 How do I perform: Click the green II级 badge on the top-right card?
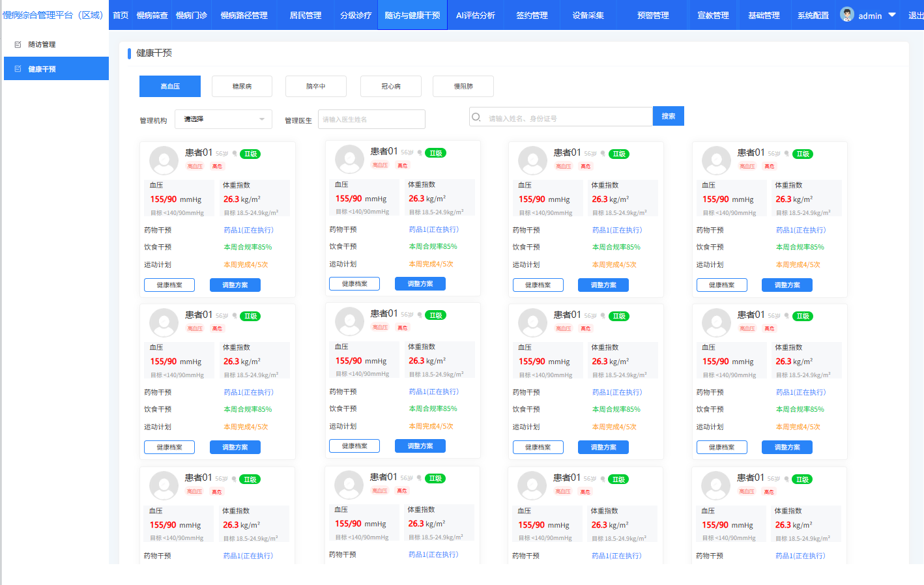(803, 154)
